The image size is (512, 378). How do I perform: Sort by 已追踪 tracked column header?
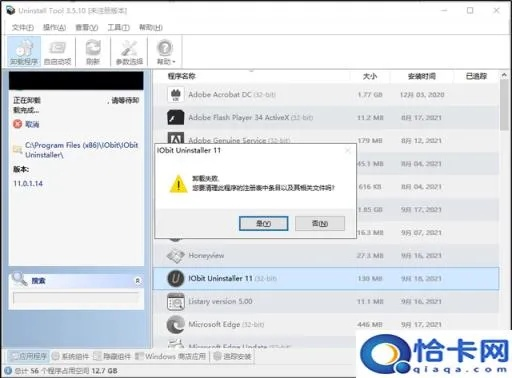click(476, 76)
